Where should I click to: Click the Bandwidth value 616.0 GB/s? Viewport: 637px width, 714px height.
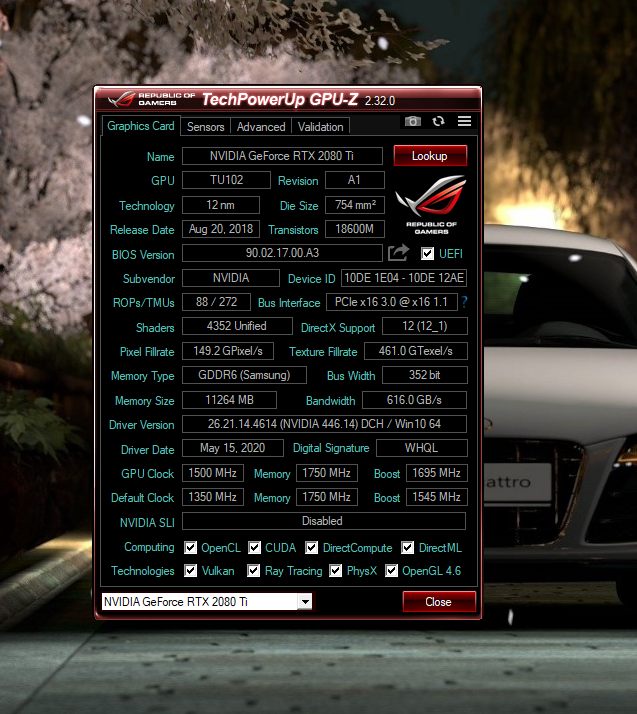tap(414, 400)
